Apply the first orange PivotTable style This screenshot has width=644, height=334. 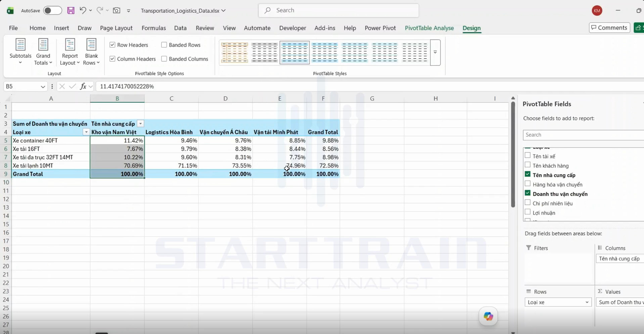(235, 52)
